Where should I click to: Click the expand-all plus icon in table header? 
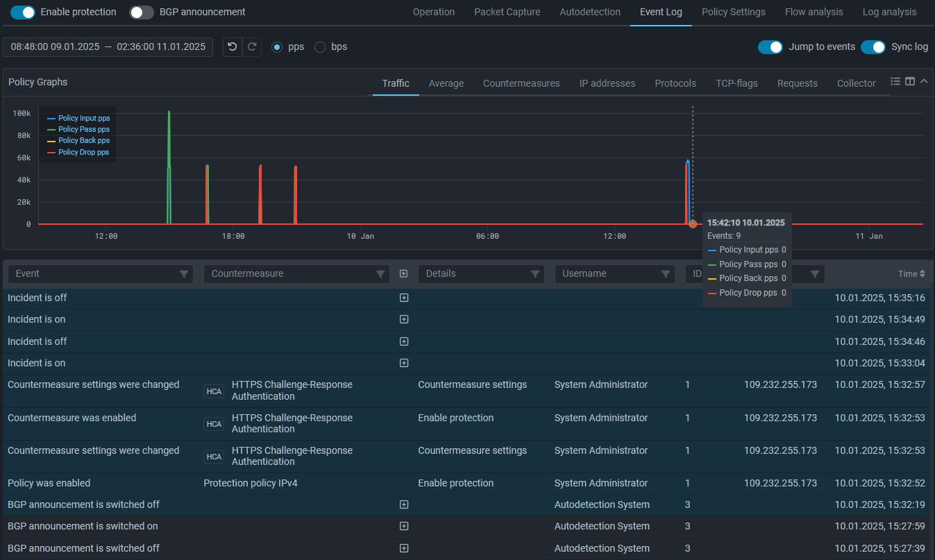pyautogui.click(x=404, y=274)
